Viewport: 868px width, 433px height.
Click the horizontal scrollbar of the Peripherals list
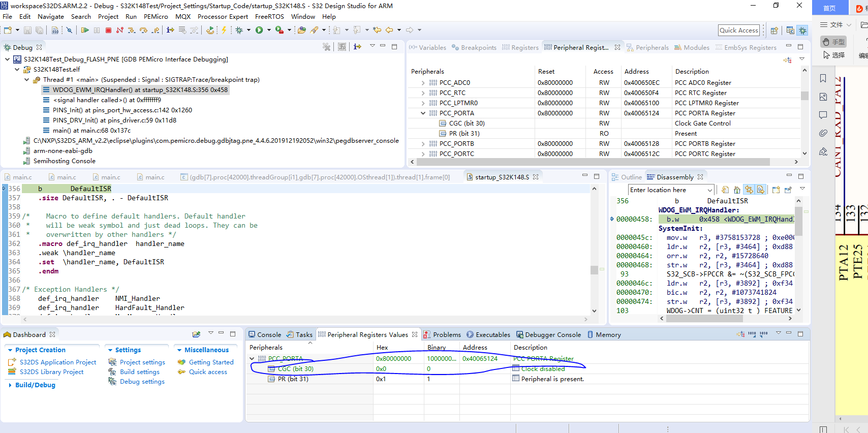(x=593, y=162)
